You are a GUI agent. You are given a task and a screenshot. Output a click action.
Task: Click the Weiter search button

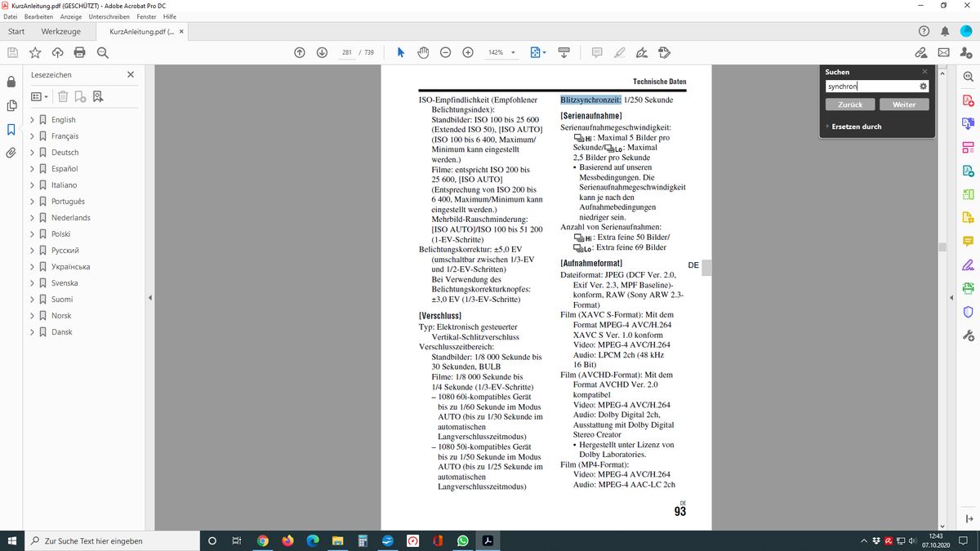903,104
